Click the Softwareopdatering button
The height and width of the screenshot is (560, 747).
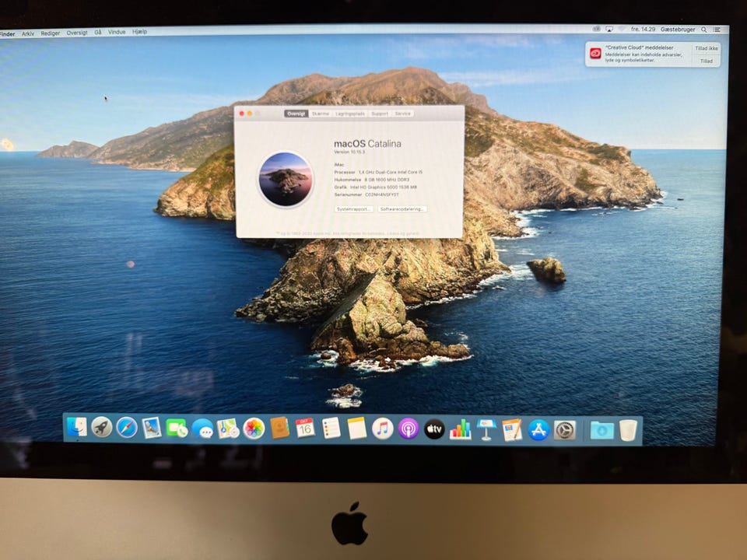click(402, 209)
